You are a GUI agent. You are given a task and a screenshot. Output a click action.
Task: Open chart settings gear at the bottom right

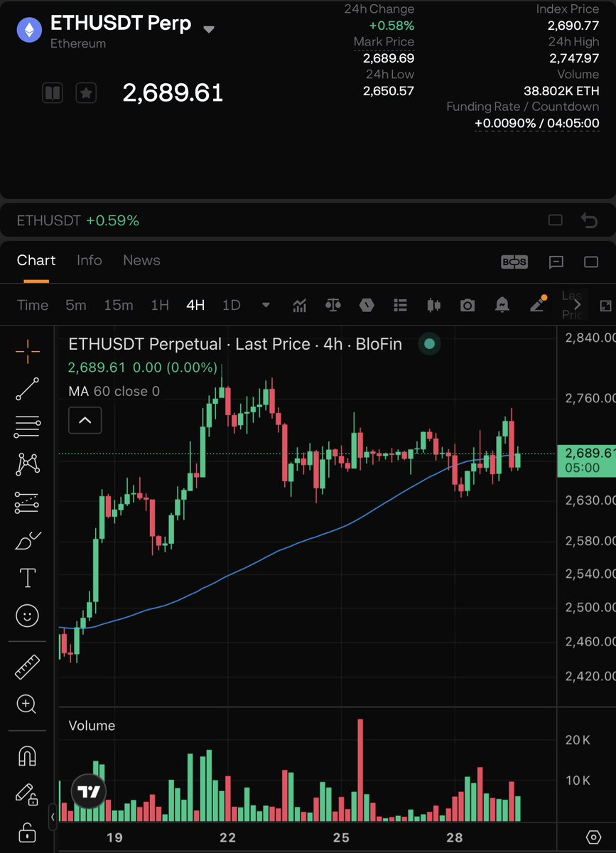click(x=594, y=837)
